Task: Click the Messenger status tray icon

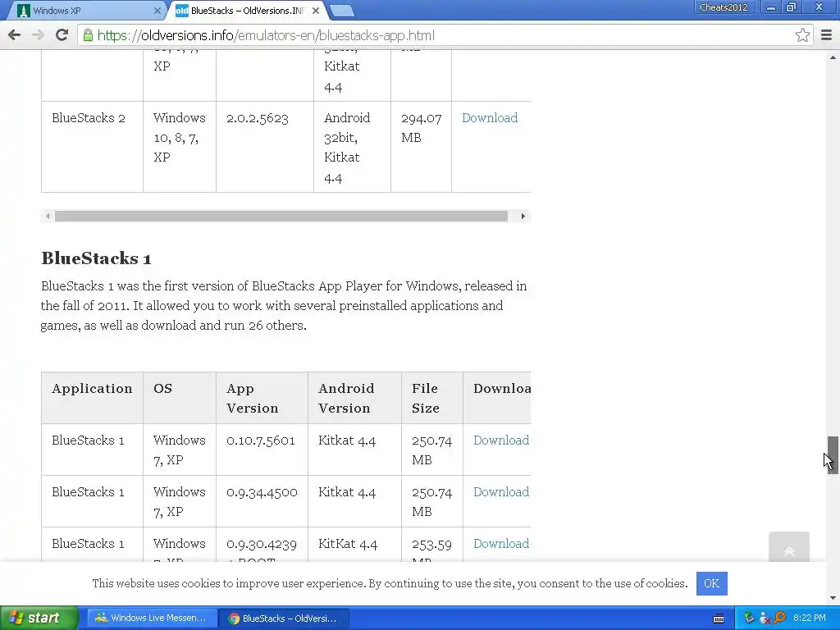Action: 765,619
